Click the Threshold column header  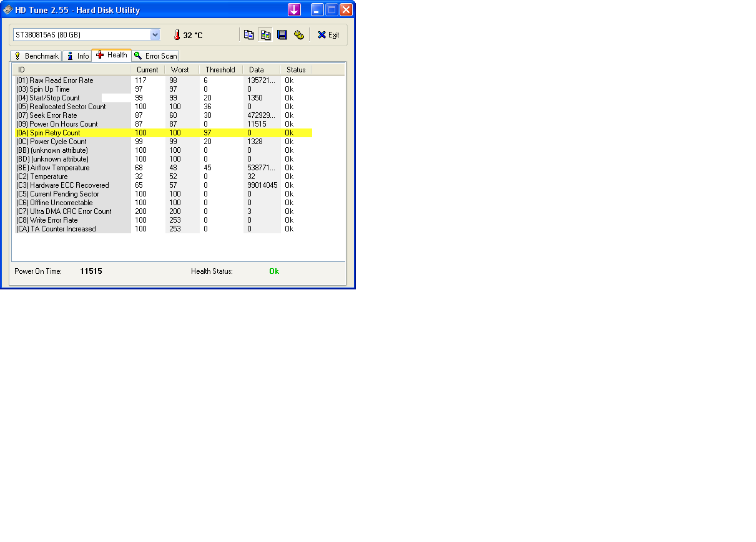[220, 70]
